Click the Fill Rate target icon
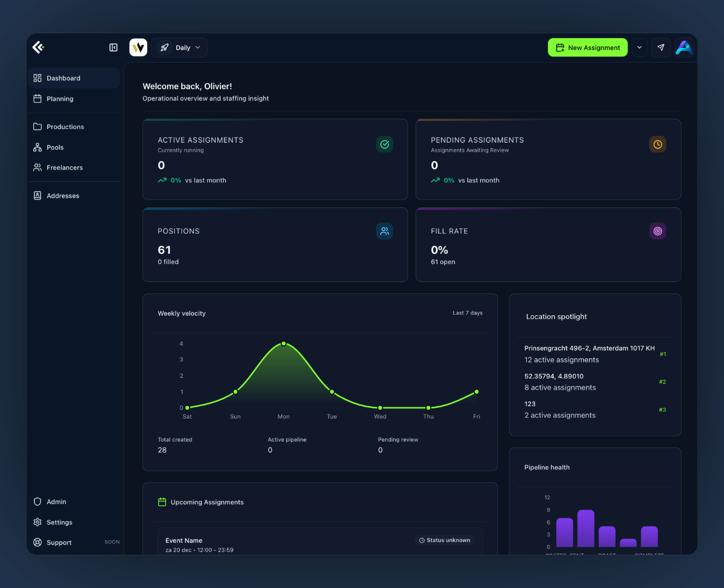724x588 pixels. (x=658, y=231)
